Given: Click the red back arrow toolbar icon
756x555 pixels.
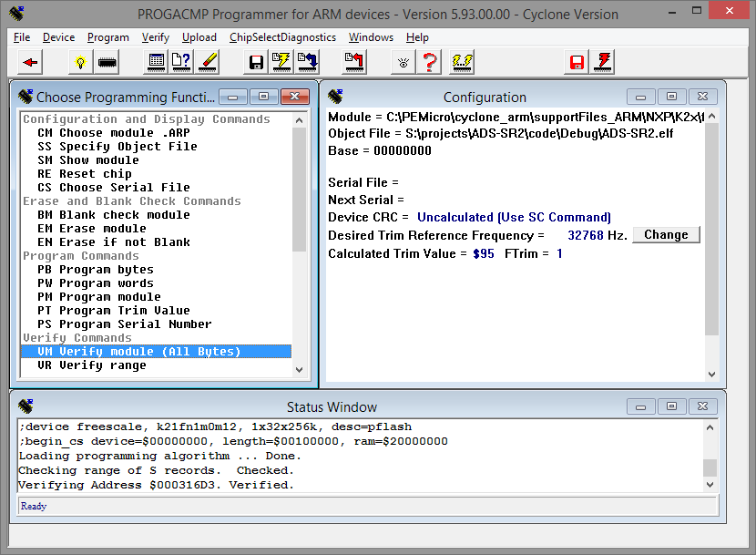Looking at the screenshot, I should [x=30, y=62].
